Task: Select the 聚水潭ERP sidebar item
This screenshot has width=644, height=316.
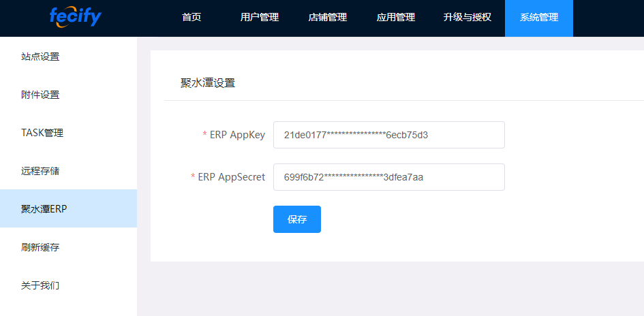Action: click(68, 209)
